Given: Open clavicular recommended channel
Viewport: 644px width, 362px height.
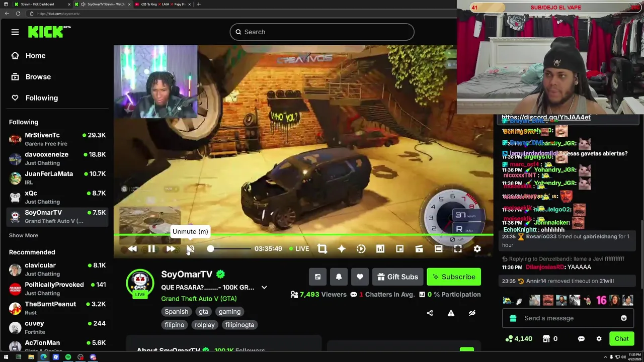Looking at the screenshot, I should point(57,269).
